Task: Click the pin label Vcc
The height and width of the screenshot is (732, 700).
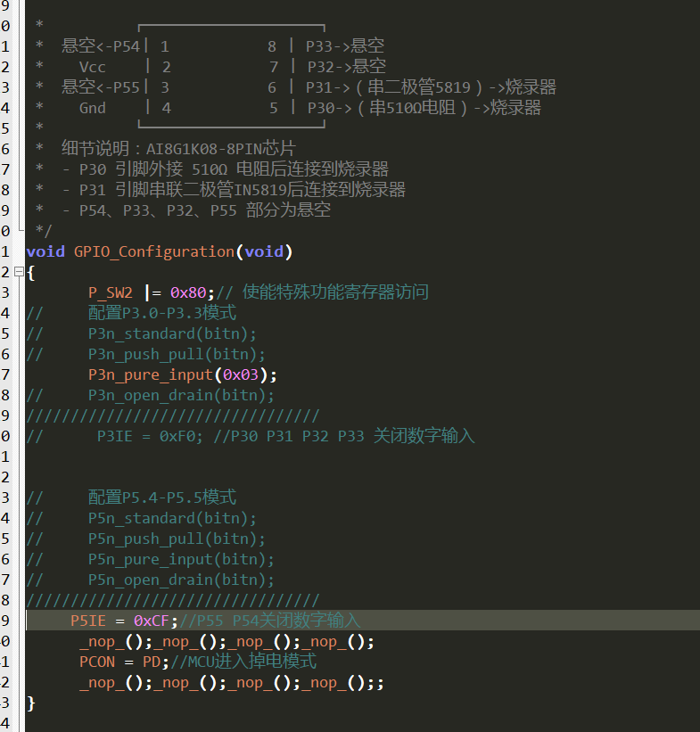Action: tap(92, 67)
